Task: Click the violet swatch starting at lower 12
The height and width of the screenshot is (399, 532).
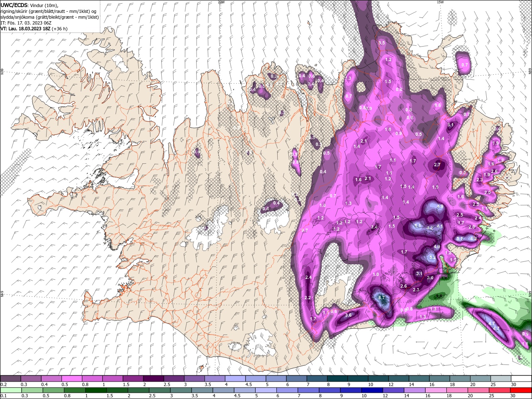Action: 393,390
